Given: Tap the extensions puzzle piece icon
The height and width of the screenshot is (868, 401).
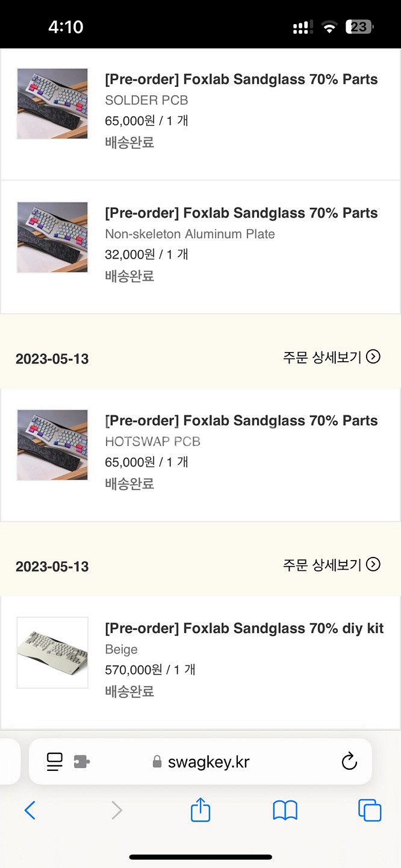Looking at the screenshot, I should point(82,762).
